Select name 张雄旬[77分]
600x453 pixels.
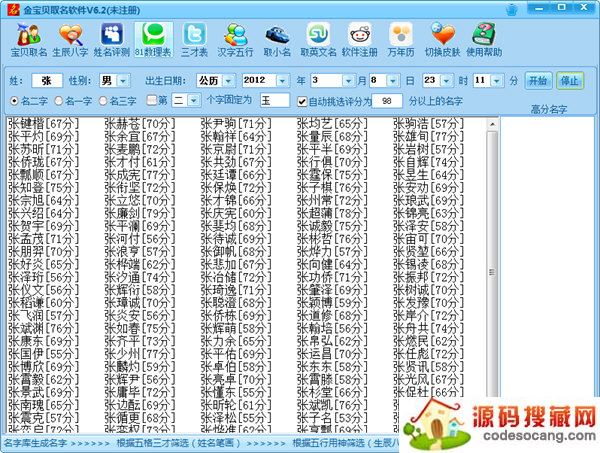click(428, 136)
